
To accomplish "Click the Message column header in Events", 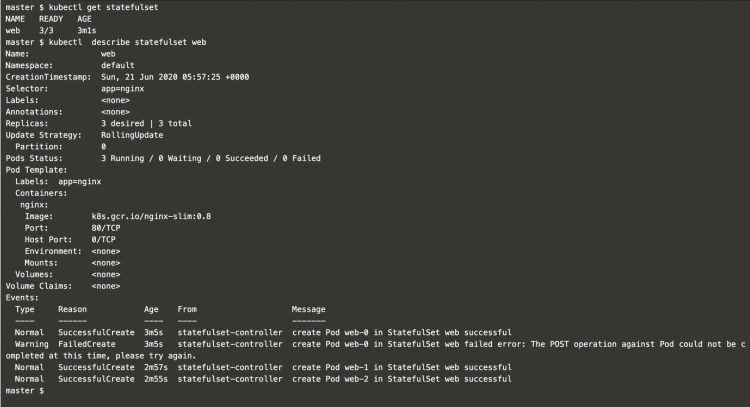I will click(x=308, y=309).
